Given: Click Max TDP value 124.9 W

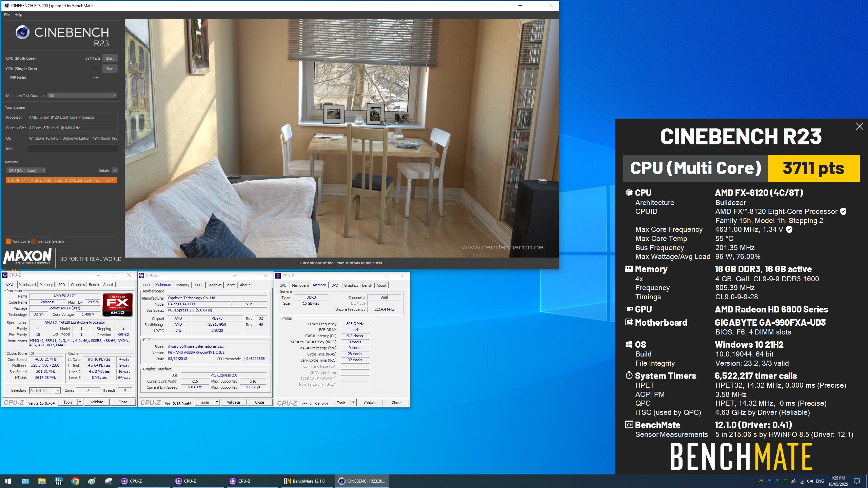Looking at the screenshot, I should 93,302.
